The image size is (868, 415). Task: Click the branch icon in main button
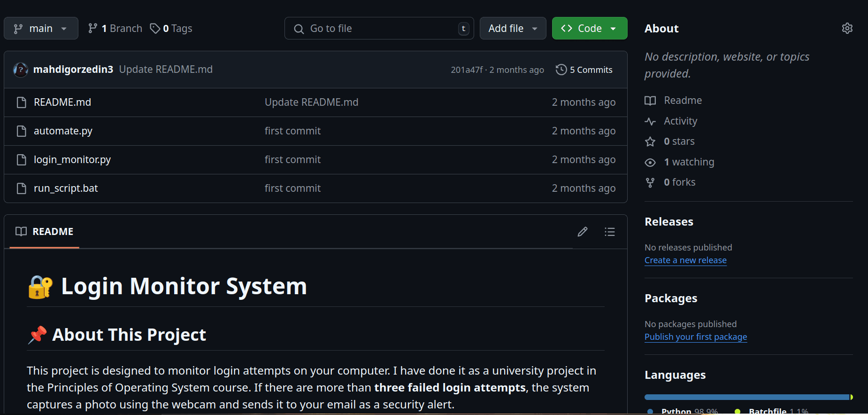pyautogui.click(x=18, y=29)
